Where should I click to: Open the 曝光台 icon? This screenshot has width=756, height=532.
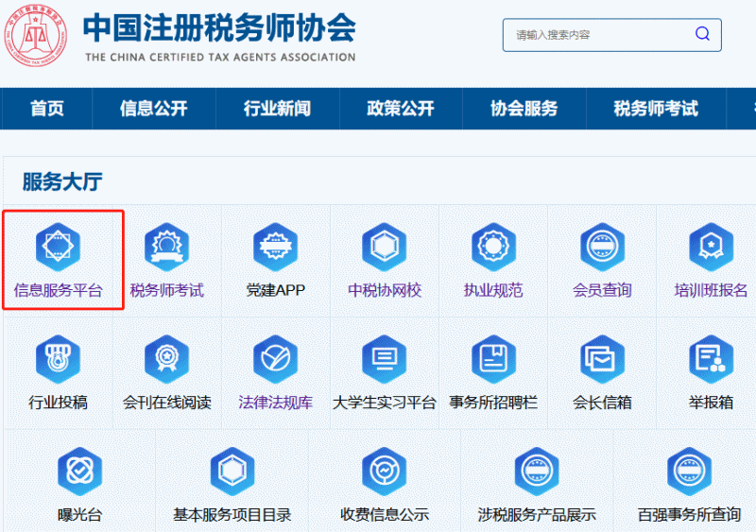79,472
